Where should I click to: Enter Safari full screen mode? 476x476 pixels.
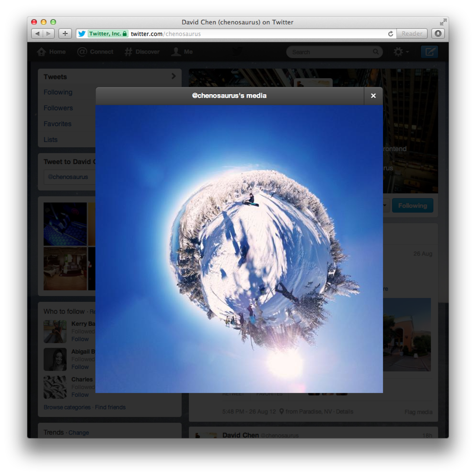(443, 22)
